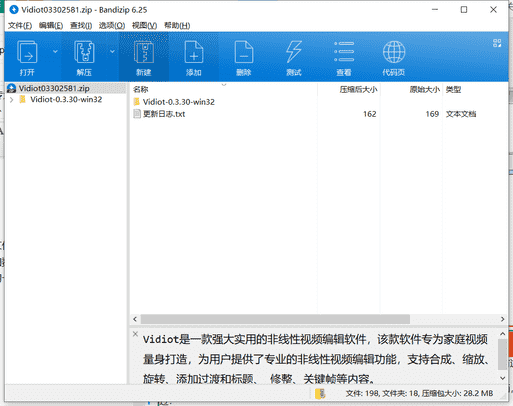This screenshot has height=406, width=513.
Task: Open the 选项(O) menu
Action: point(112,25)
